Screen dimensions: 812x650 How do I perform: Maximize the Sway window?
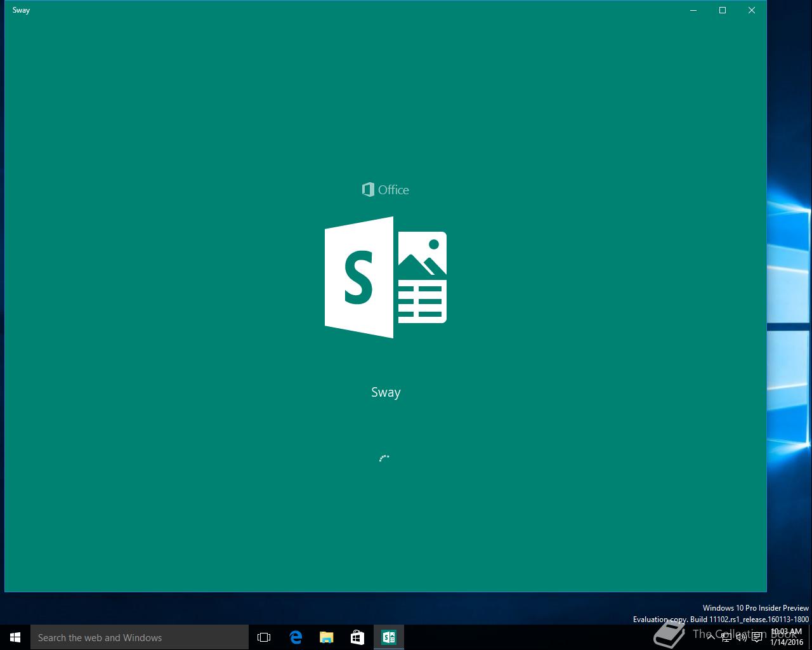click(x=723, y=10)
